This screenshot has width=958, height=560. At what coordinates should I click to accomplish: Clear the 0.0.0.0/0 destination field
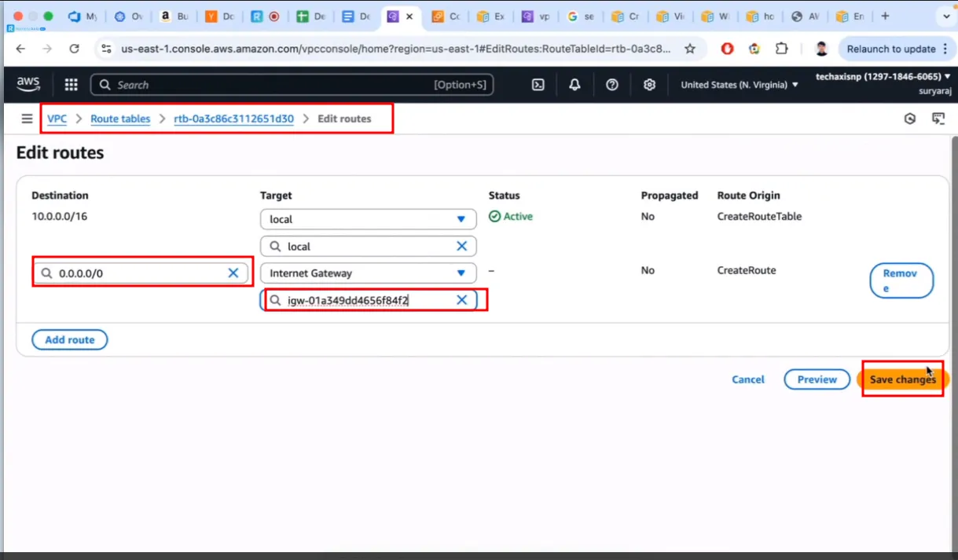point(233,273)
